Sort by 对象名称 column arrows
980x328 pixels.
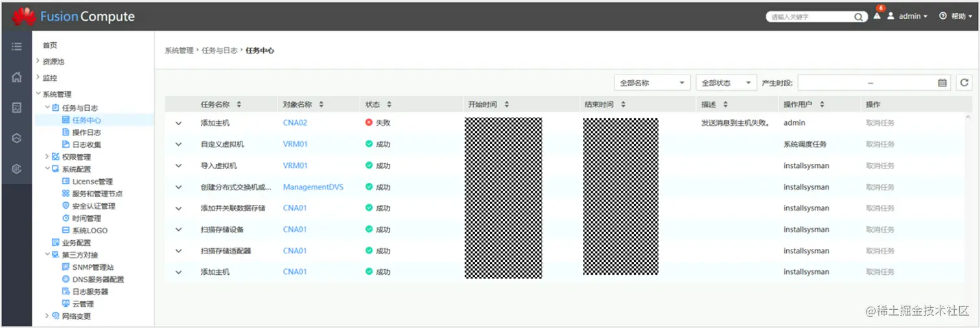point(321,104)
